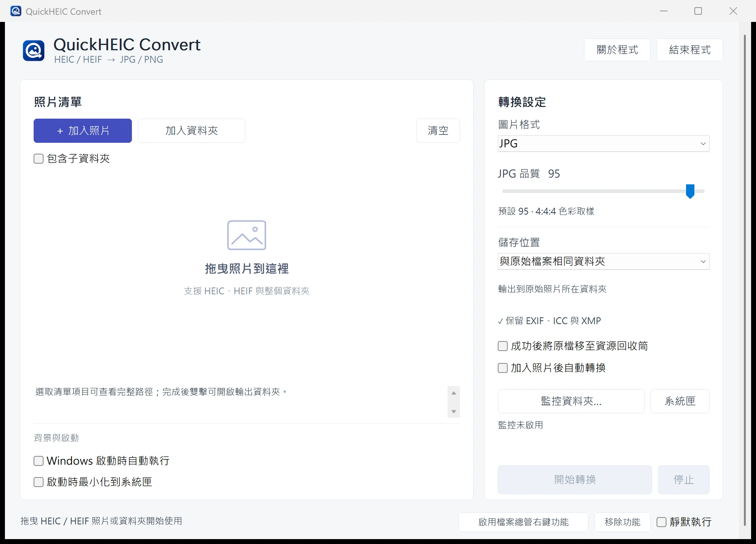This screenshot has height=544, width=756.
Task: Click the 停止 button
Action: click(684, 480)
